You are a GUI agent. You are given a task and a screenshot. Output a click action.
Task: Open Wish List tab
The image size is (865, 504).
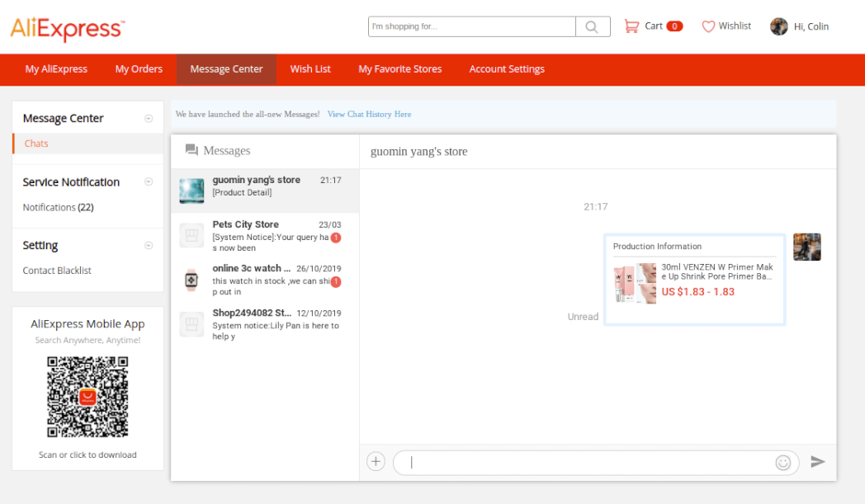click(x=310, y=69)
